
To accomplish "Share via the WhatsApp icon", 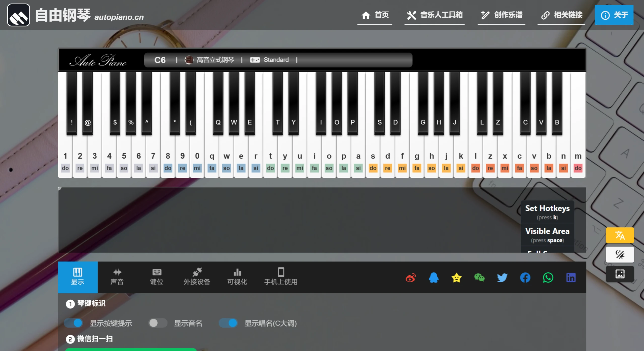I will click(x=548, y=278).
